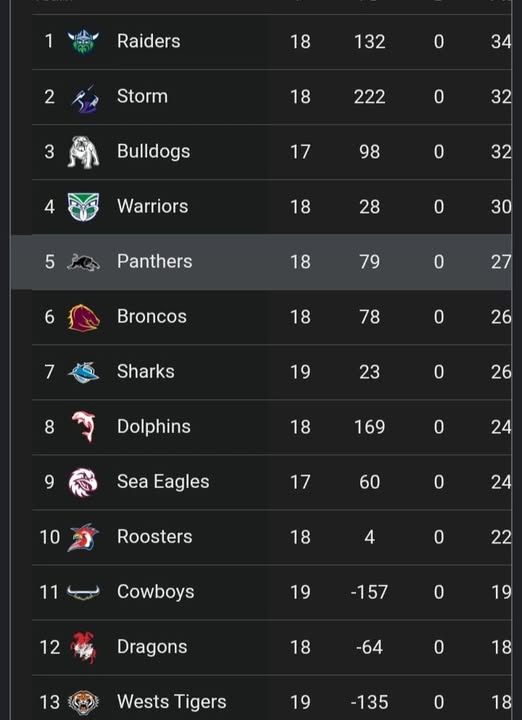Open the Raiders team name link
Image resolution: width=522 pixels, height=720 pixels.
coord(148,41)
